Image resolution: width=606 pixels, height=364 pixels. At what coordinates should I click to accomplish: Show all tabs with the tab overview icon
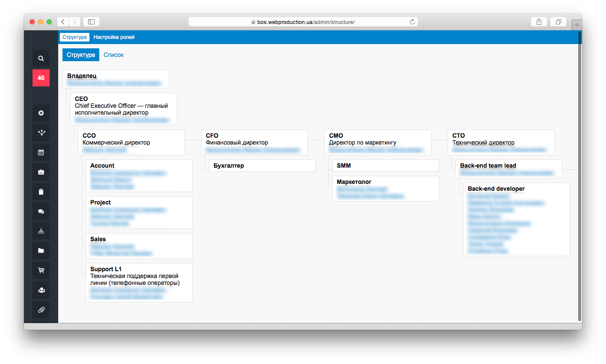click(x=558, y=22)
